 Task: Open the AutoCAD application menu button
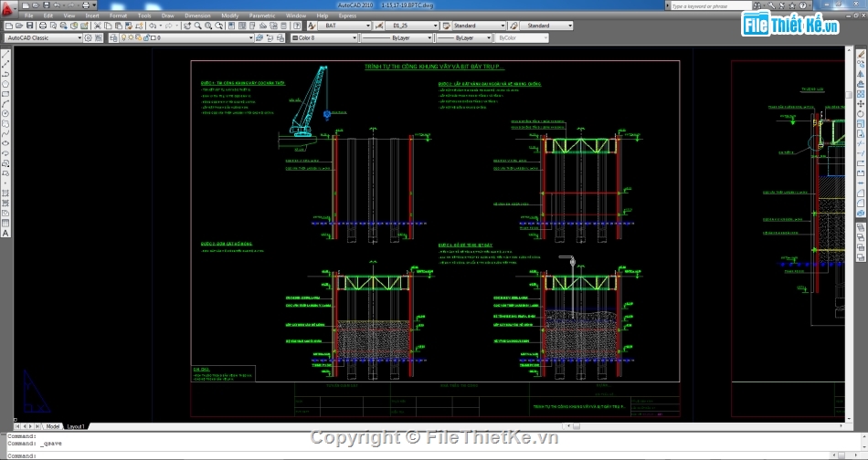coord(7,10)
